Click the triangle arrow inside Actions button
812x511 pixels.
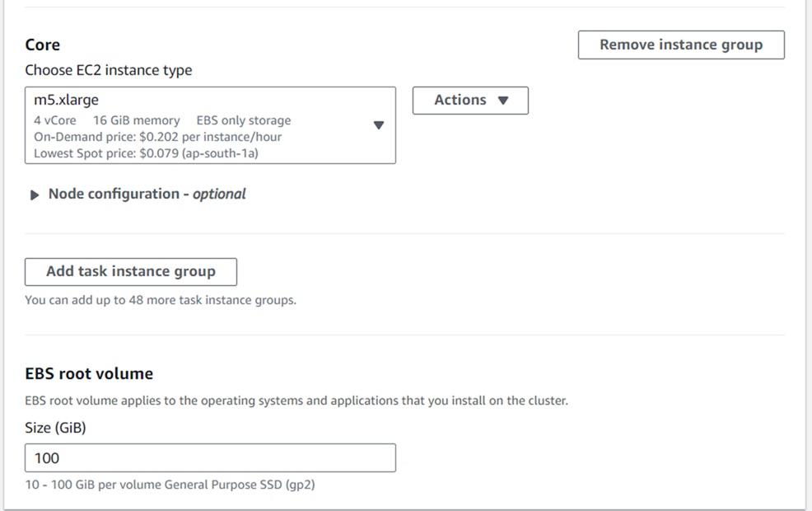pyautogui.click(x=504, y=101)
